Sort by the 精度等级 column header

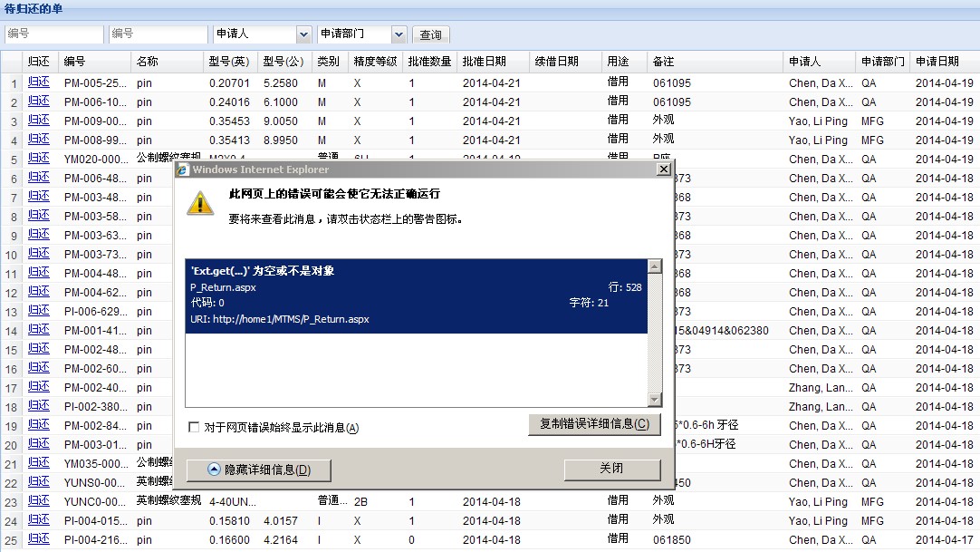(x=376, y=62)
